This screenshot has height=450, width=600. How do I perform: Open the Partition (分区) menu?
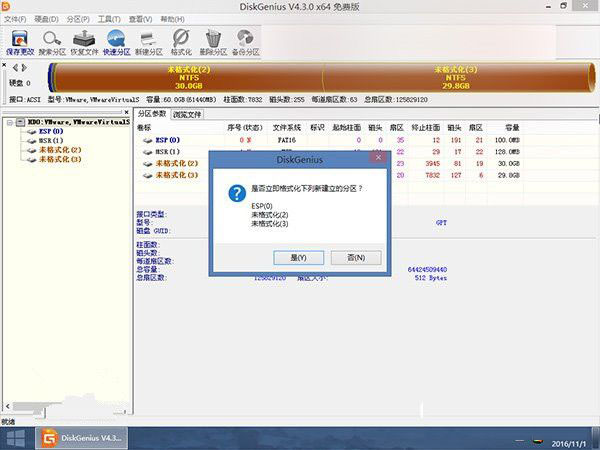tap(78, 19)
